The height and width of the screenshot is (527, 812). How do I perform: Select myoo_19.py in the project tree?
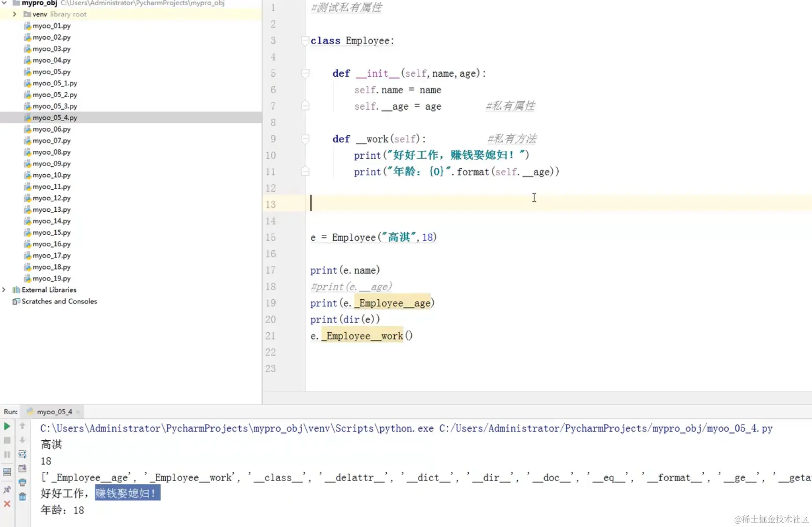pos(52,278)
